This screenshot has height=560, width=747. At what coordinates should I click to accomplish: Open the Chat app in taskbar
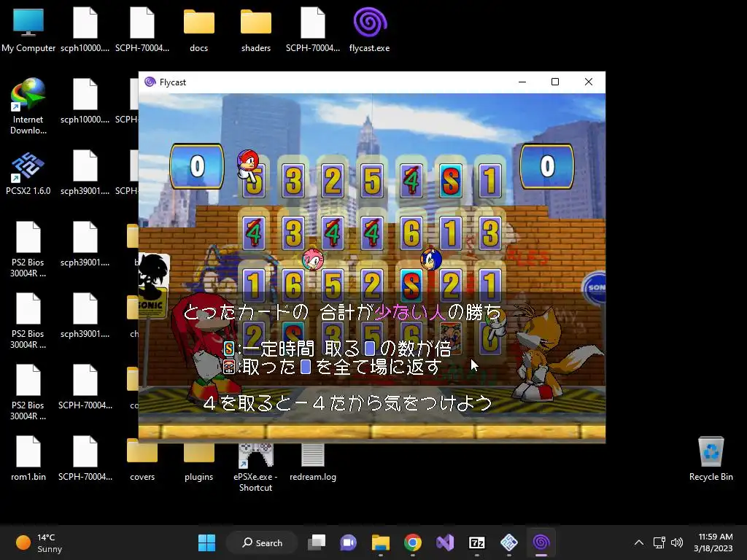coord(349,542)
